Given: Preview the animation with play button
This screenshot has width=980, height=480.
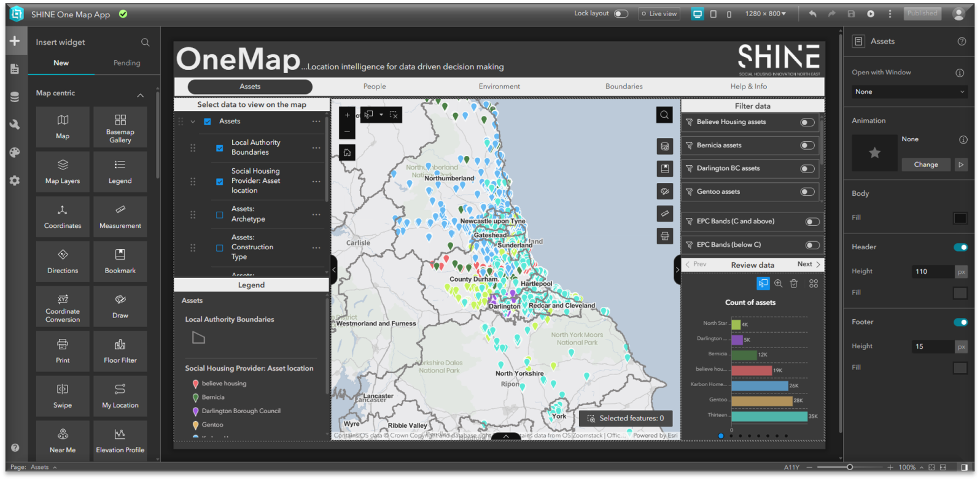Looking at the screenshot, I should click(961, 165).
